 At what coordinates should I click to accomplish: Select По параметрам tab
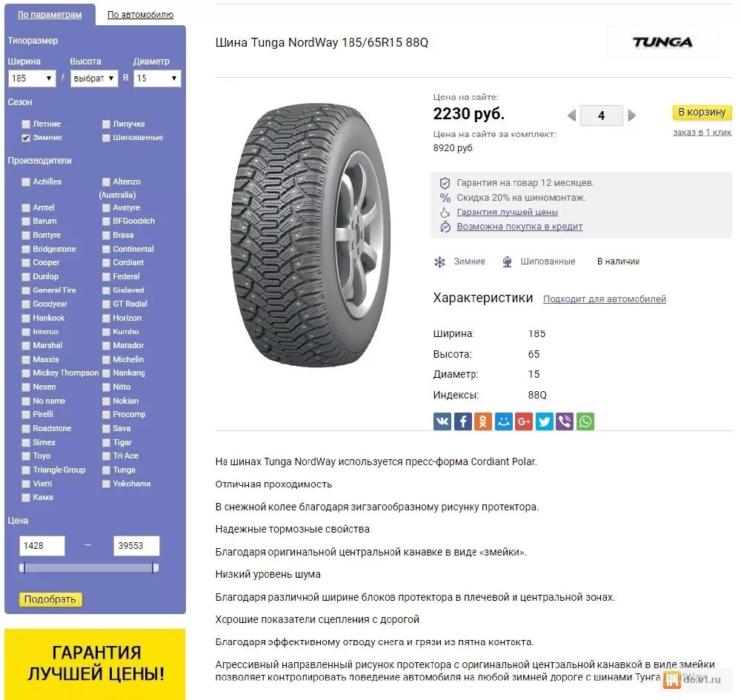click(x=50, y=15)
